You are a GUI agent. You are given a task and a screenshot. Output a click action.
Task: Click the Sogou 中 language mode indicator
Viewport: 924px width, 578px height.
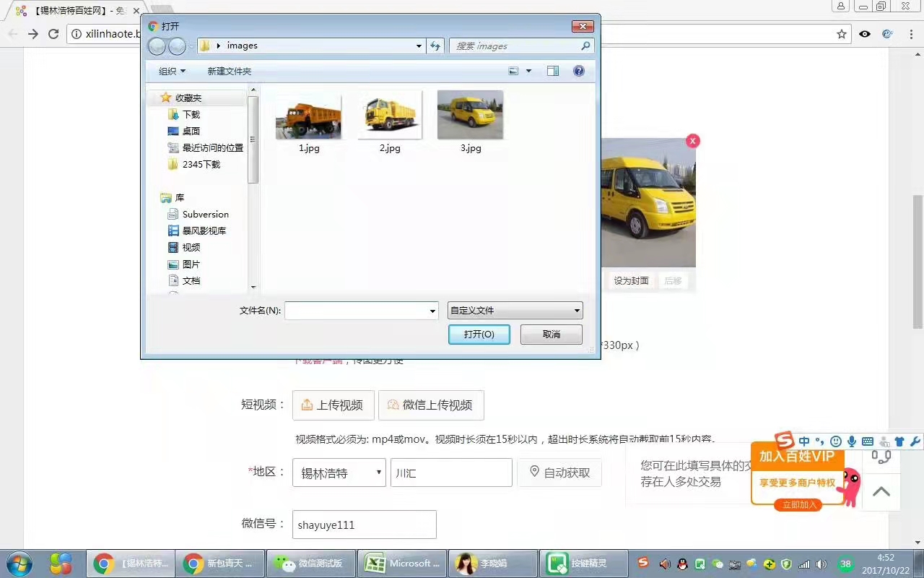coord(804,441)
